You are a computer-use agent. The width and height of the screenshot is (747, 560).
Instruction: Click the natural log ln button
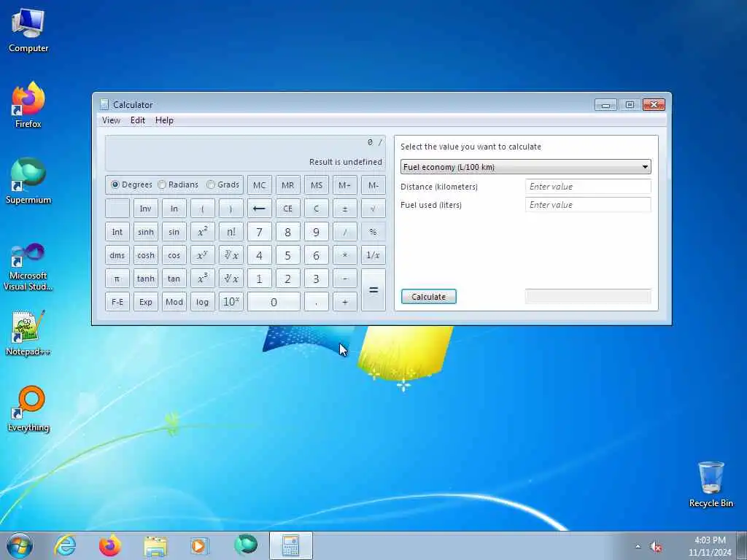(174, 209)
